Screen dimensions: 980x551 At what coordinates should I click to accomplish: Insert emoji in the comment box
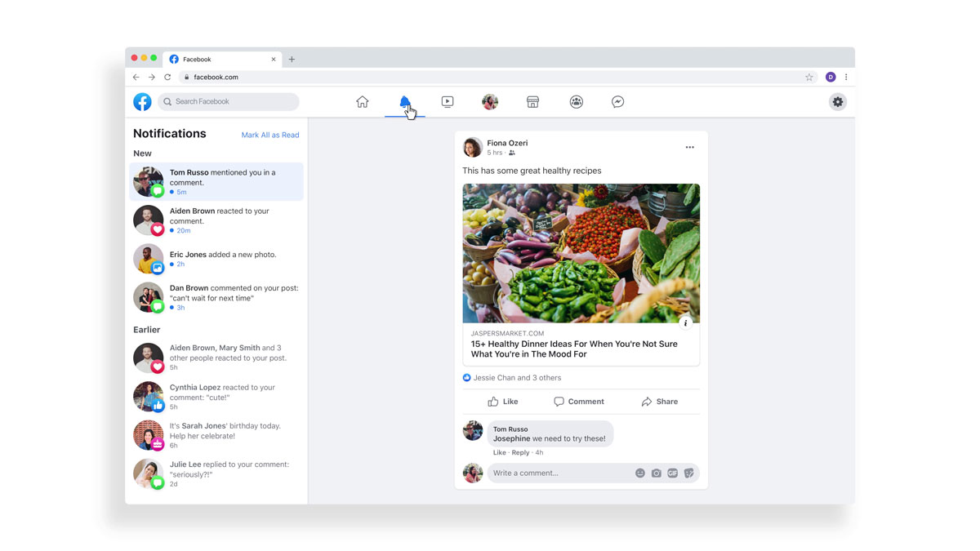point(640,473)
